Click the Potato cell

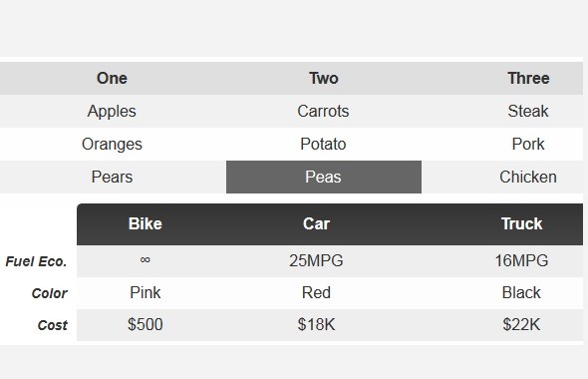(x=324, y=144)
